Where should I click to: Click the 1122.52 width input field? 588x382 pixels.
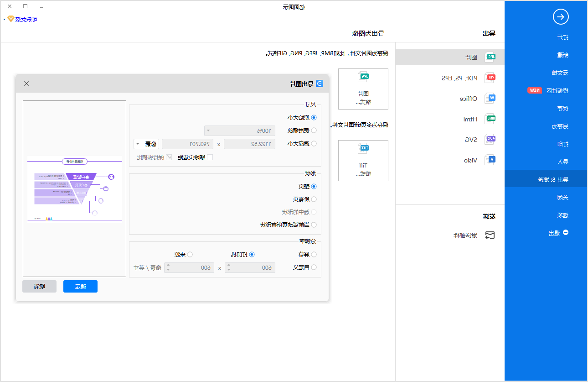coord(249,144)
